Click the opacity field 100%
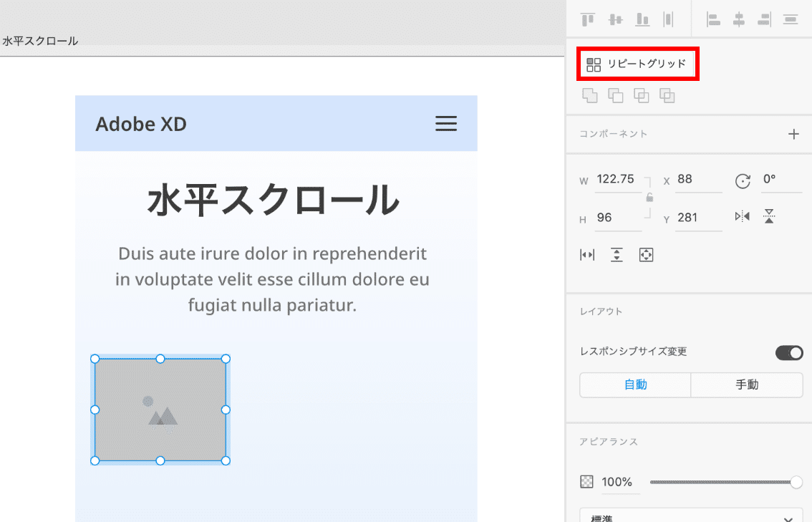This screenshot has width=812, height=522. pos(619,483)
